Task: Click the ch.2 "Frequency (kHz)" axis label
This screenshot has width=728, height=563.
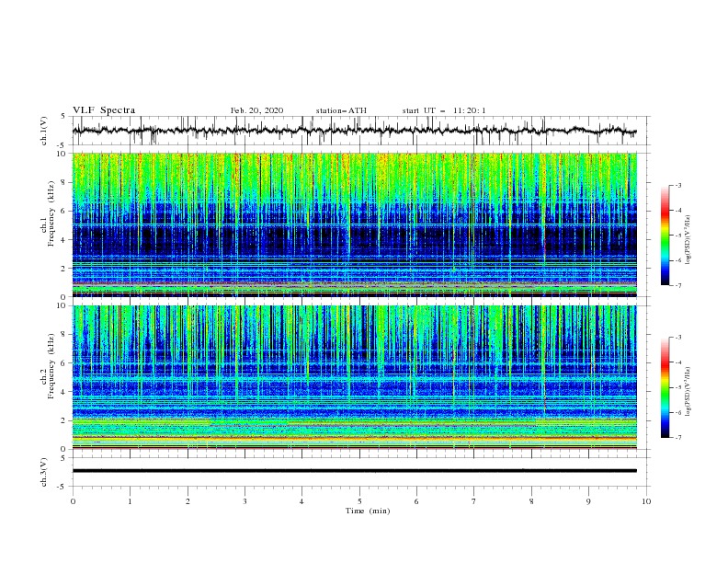Action: pyautogui.click(x=51, y=365)
